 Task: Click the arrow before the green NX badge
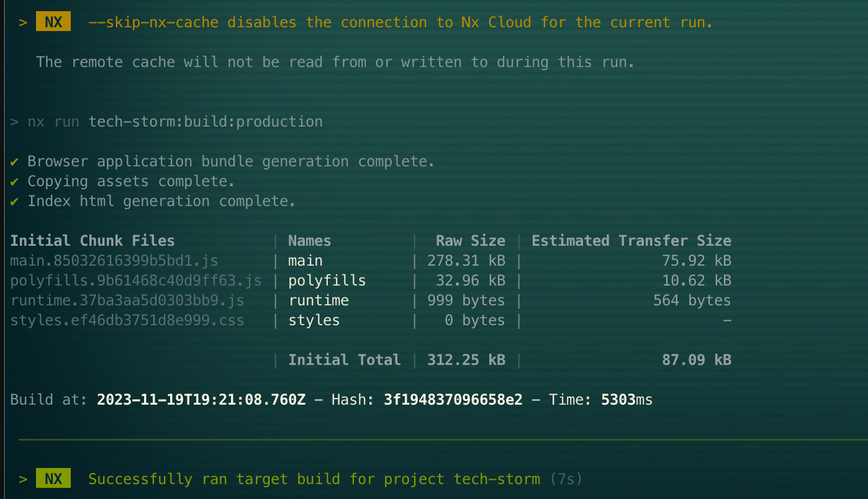[23, 479]
